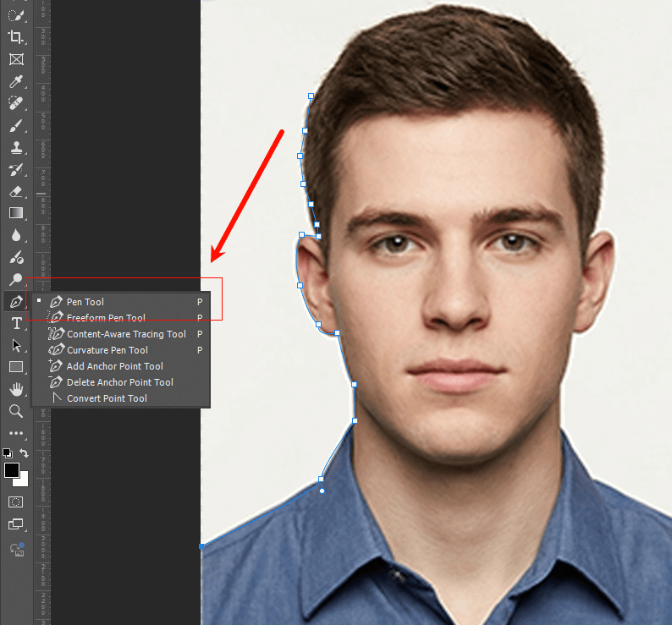Toggle Quick Mask mode

(16, 502)
